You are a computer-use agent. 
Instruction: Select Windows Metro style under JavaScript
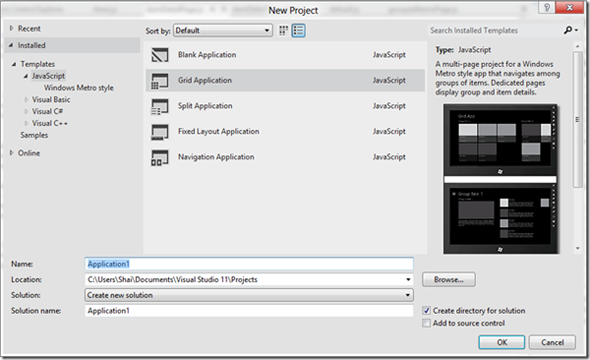(78, 88)
